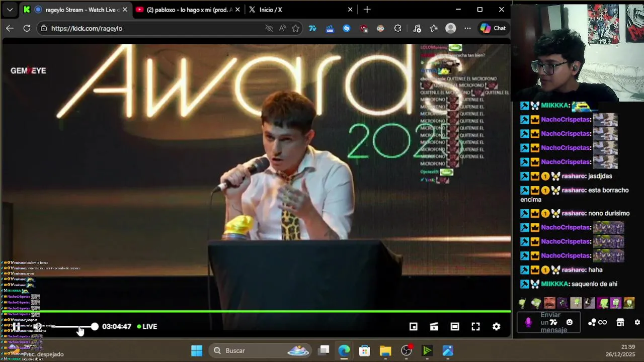This screenshot has height=362, width=644.
Task: Switch to the Inicio / X tab
Action: click(300, 10)
